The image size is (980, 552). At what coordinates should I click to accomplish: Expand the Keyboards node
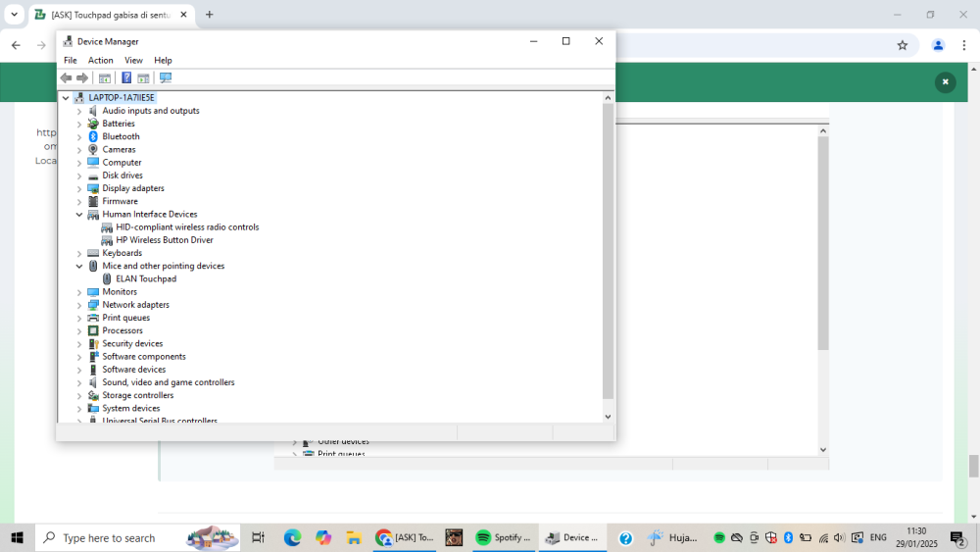tap(79, 253)
